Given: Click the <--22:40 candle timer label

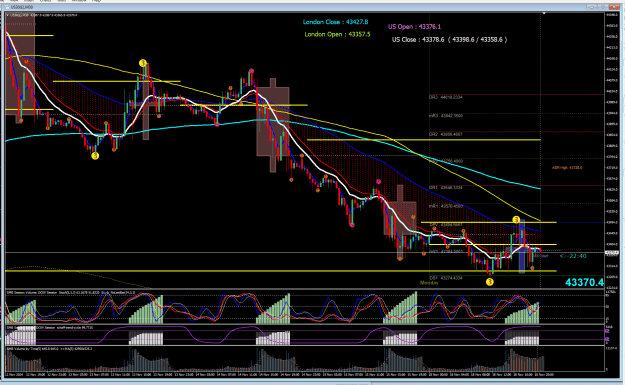Looking at the screenshot, I should pos(573,256).
